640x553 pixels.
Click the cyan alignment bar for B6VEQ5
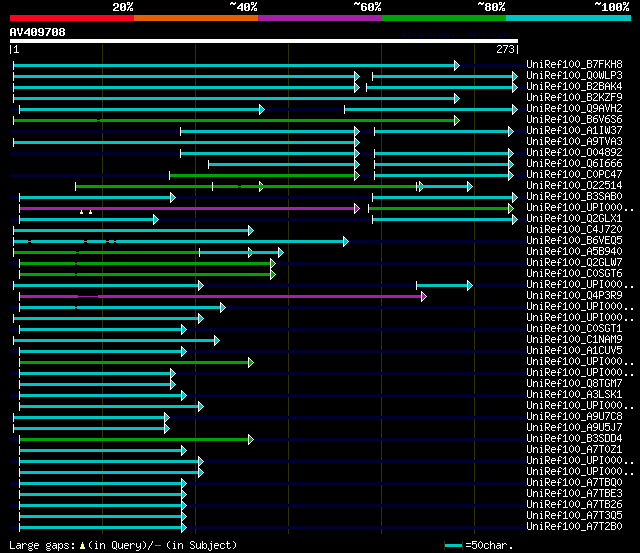181,242
